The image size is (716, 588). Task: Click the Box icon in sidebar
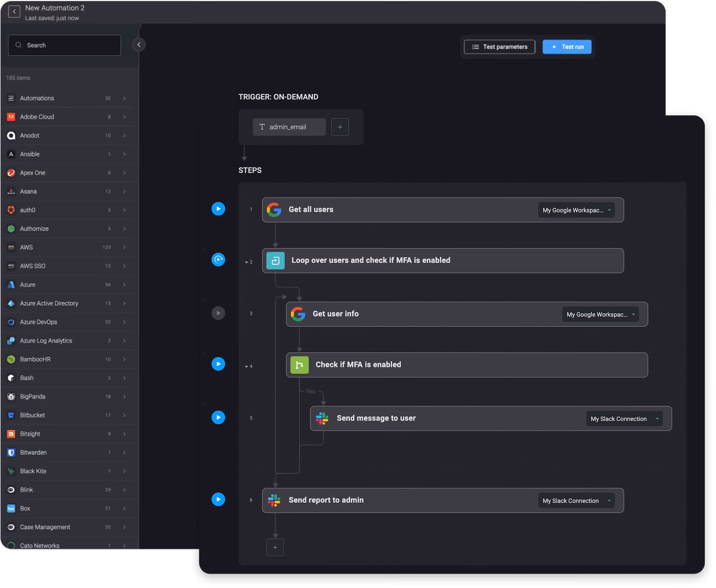click(11, 508)
